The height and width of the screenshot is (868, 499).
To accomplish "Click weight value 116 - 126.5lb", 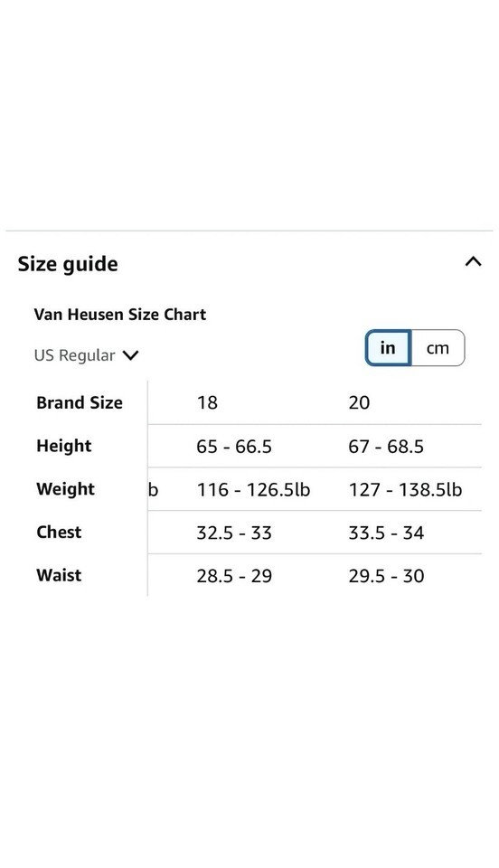I will 253,489.
